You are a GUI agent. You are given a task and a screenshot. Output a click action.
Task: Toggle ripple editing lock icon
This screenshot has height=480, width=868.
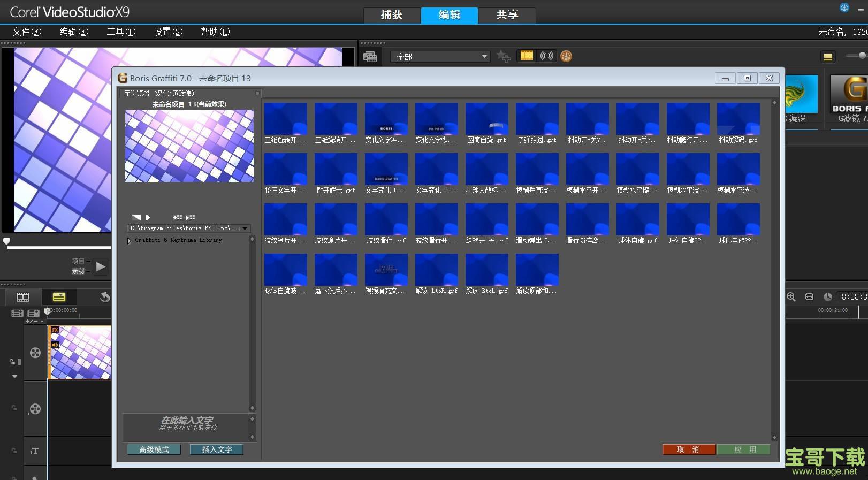(x=15, y=362)
